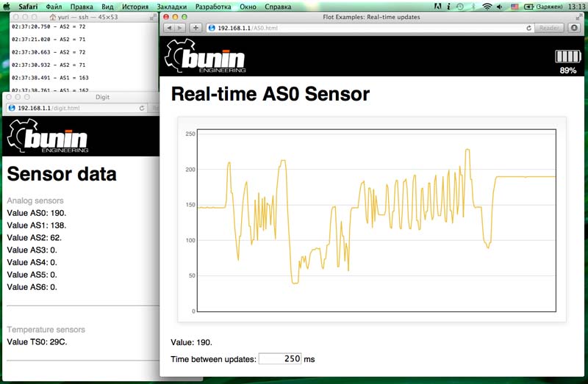588x384 pixels.
Task: Click the Value: 190. text below chart
Action: 191,342
